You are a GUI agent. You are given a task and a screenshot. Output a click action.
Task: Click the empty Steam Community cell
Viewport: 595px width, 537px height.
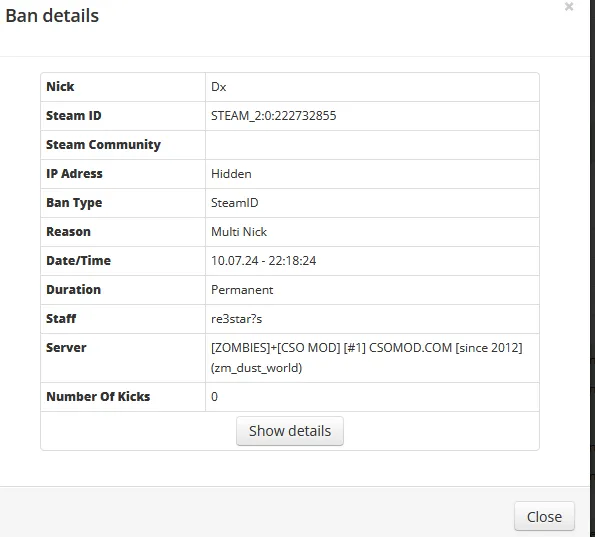click(x=372, y=145)
